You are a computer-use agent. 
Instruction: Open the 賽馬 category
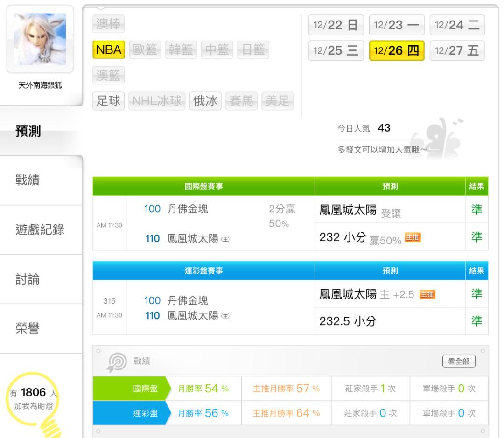tap(241, 101)
